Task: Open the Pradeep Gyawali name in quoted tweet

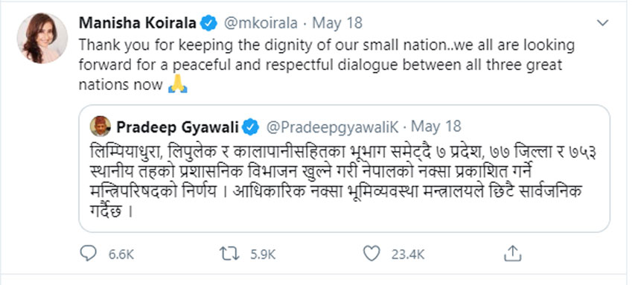Action: click(x=177, y=127)
